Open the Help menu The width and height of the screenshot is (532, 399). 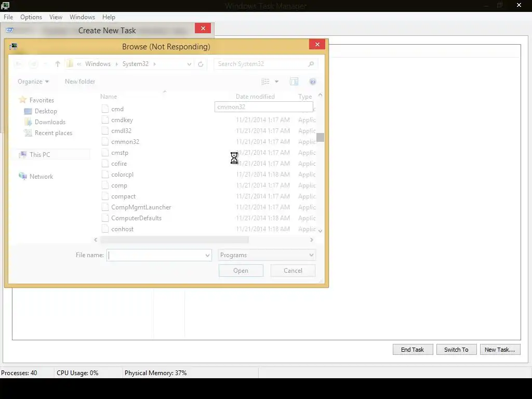(109, 17)
